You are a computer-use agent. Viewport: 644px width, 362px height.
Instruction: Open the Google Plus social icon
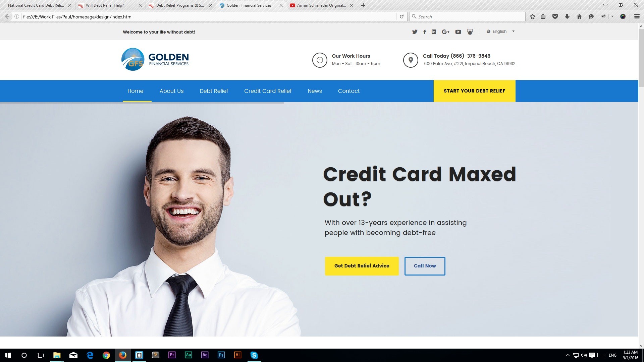tap(445, 32)
